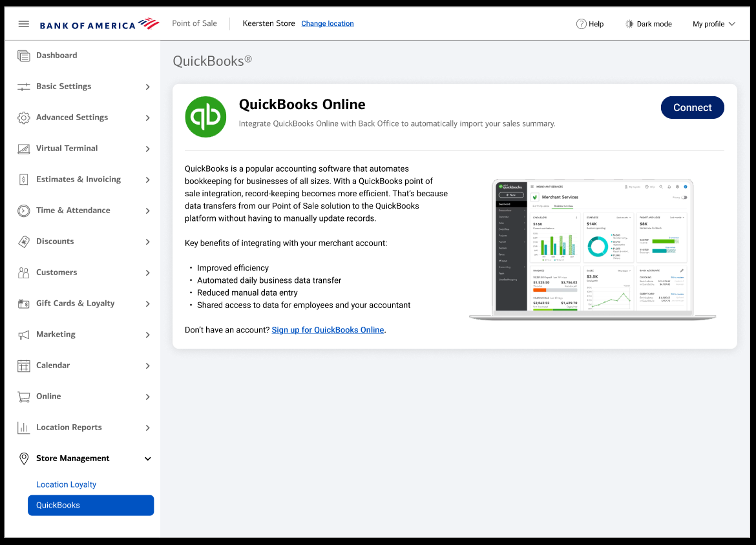Expand the Calendar chevron
Image resolution: width=756 pixels, height=545 pixels.
point(147,365)
